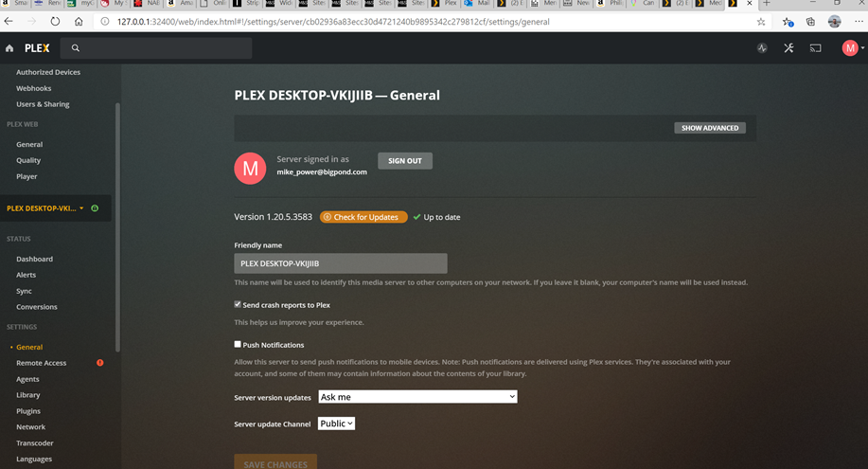Uncheck Send crash reports to Plex

tap(238, 304)
